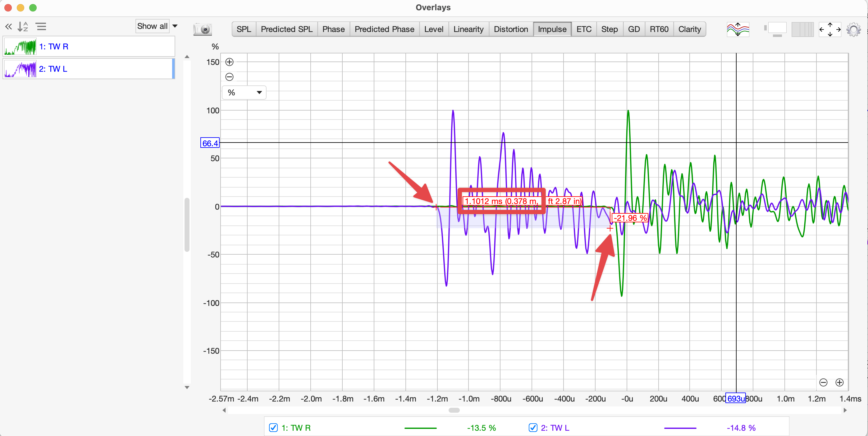Click the sort A-Z measurements icon
Screen dimensions: 868x436
click(x=23, y=27)
